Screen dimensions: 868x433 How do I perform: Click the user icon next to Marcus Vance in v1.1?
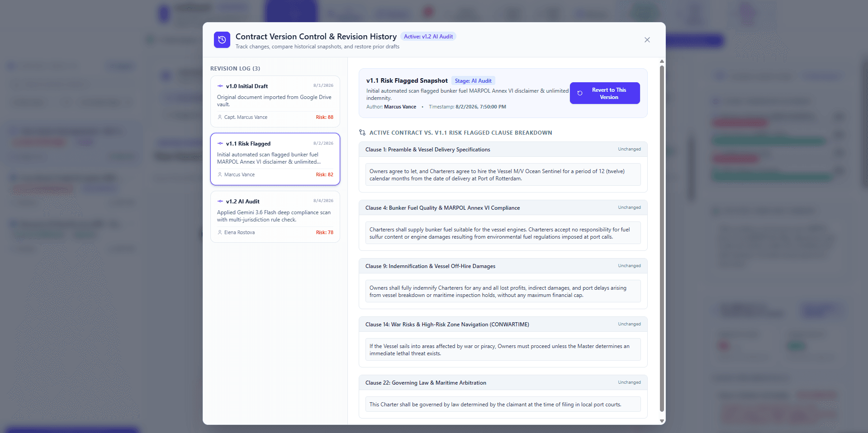220,174
